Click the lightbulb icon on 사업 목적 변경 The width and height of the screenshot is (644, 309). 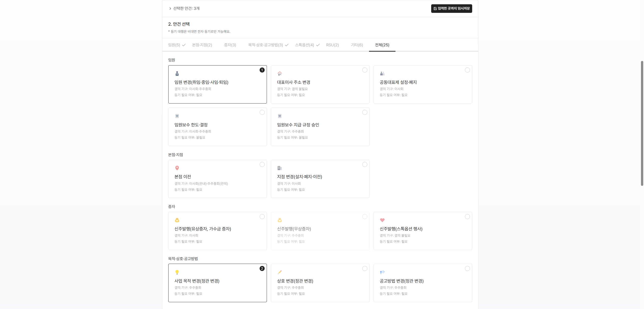[177, 272]
